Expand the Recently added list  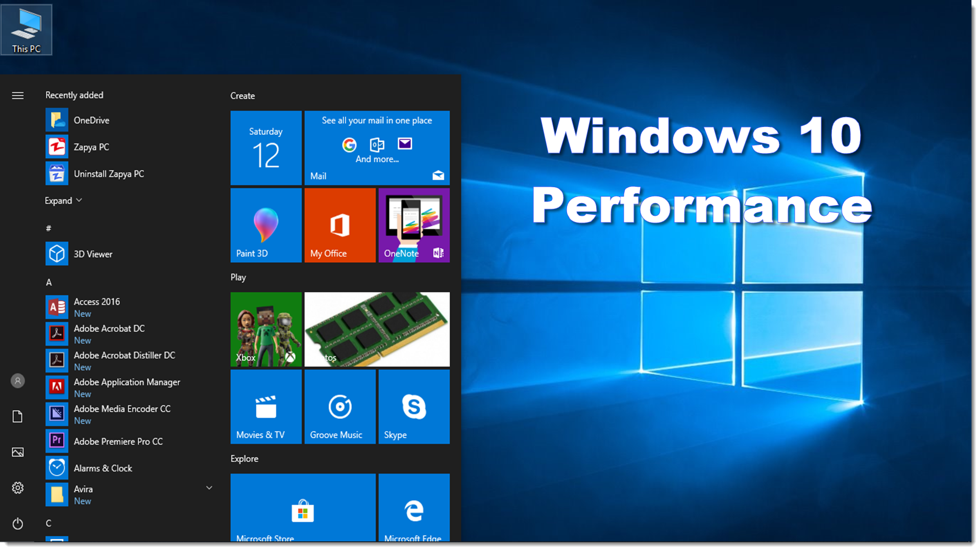pyautogui.click(x=63, y=201)
